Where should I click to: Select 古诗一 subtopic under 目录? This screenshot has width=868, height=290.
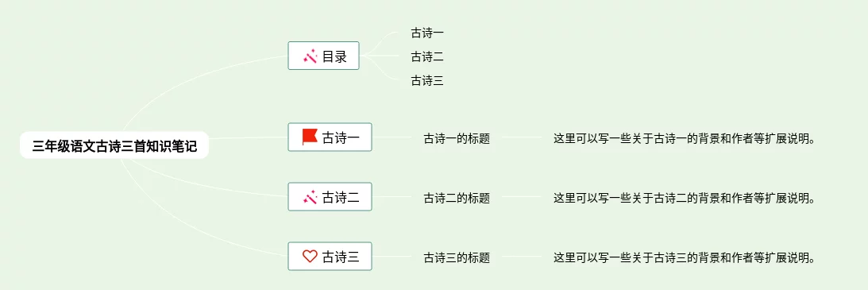427,33
